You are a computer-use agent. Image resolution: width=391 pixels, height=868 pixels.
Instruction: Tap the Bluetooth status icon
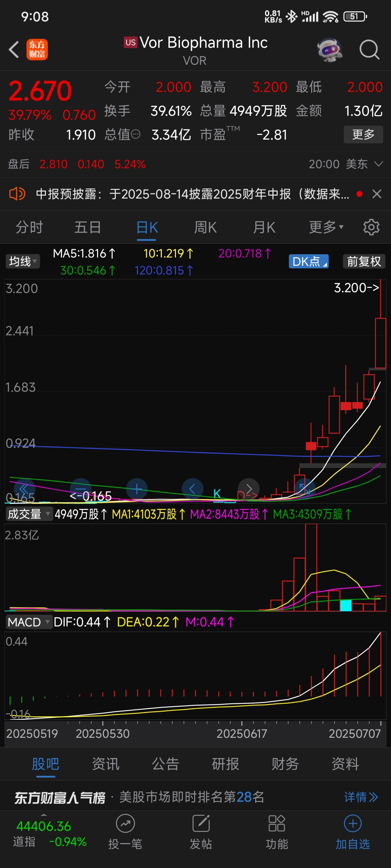(291, 16)
